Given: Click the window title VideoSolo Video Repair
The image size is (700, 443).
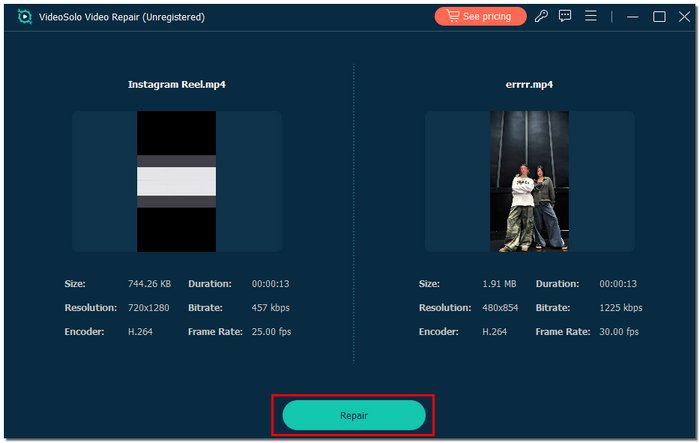Looking at the screenshot, I should click(x=121, y=17).
